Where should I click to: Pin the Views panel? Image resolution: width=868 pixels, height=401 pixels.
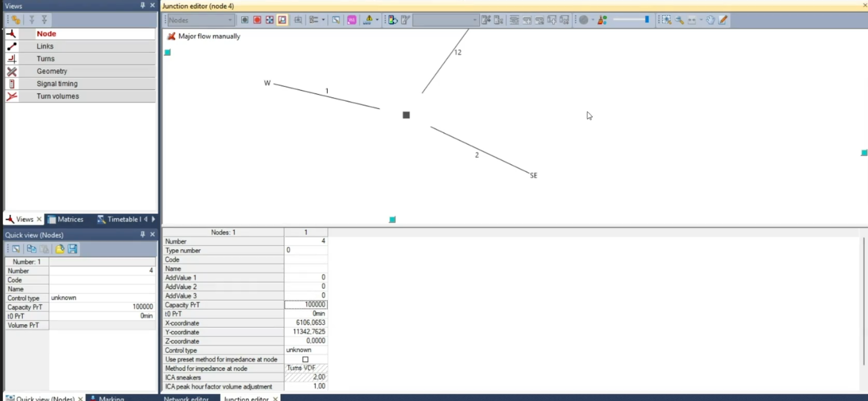pos(143,5)
